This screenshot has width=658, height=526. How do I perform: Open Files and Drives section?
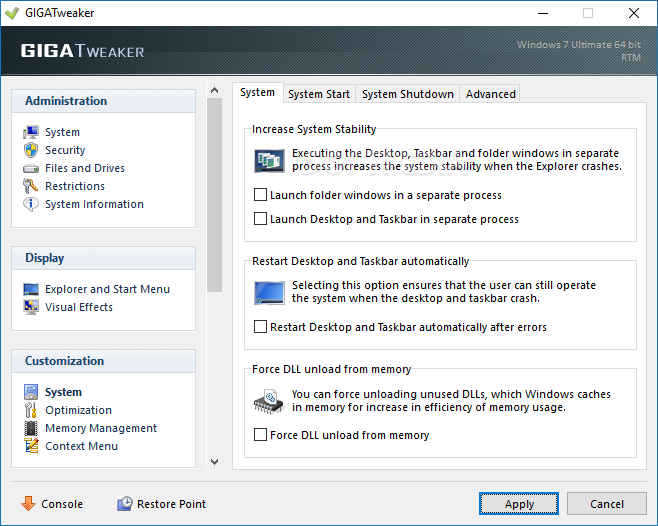click(85, 168)
